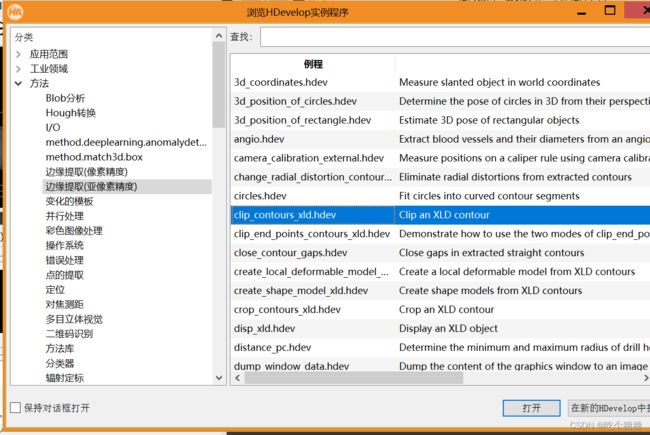The width and height of the screenshot is (650, 435).
Task: Select disp_xld.hdev example
Action: [x=264, y=329]
